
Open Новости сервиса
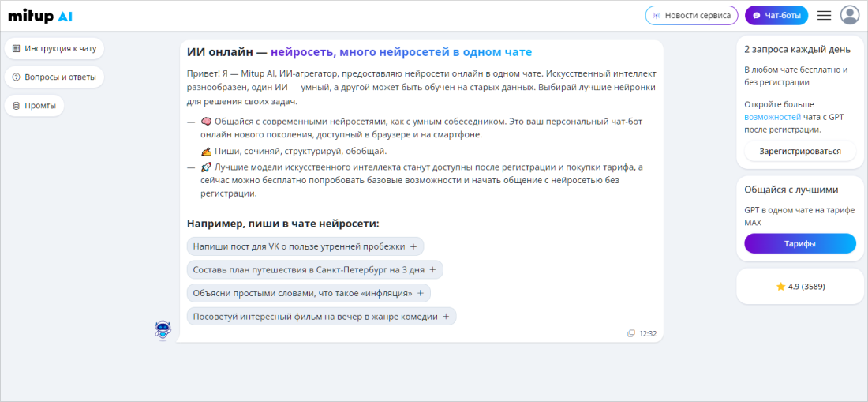[691, 16]
